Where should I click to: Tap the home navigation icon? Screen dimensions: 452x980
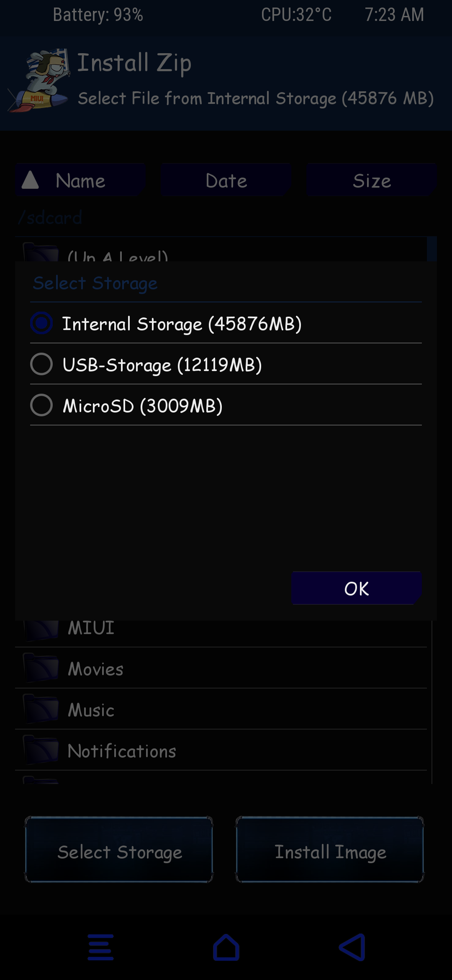226,947
